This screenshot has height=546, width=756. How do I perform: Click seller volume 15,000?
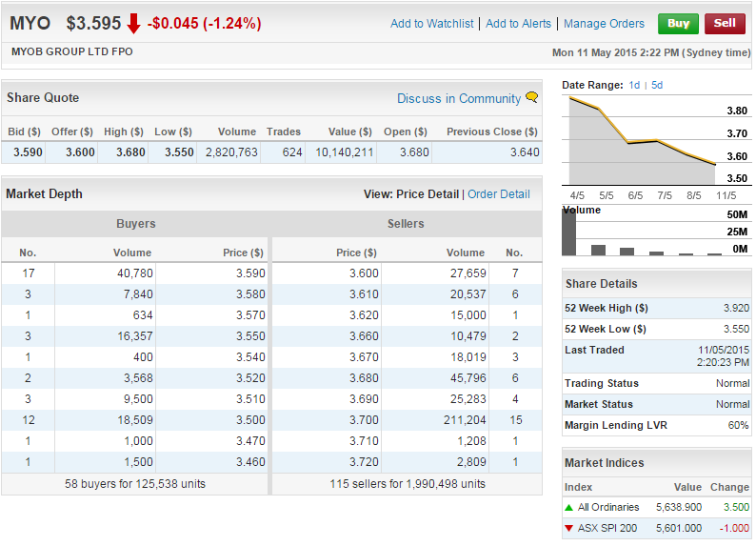(x=468, y=315)
